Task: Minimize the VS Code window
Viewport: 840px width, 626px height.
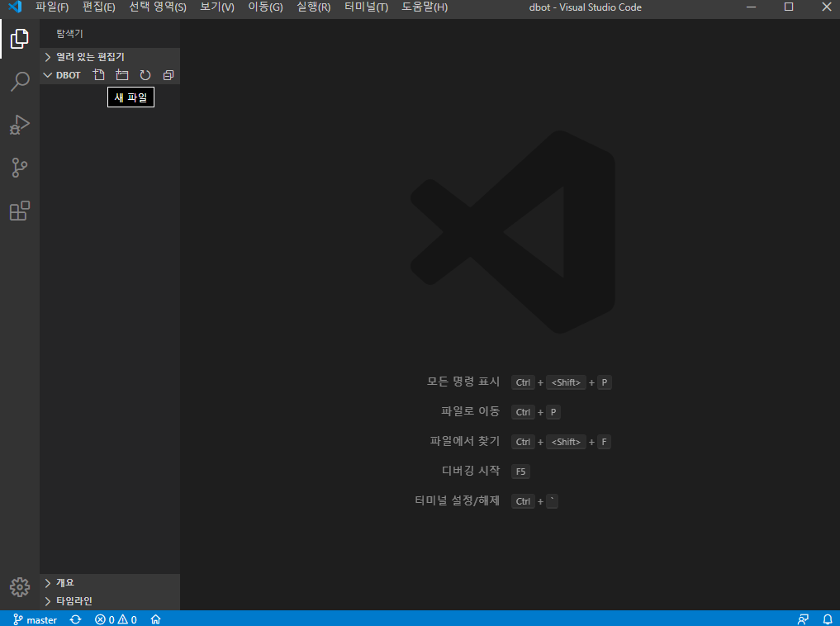Action: 751,7
